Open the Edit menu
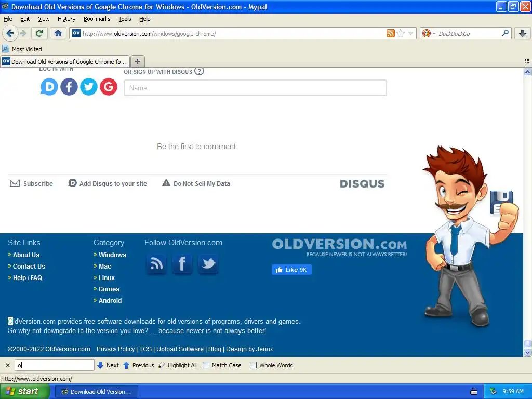This screenshot has height=399, width=532. tap(25, 19)
